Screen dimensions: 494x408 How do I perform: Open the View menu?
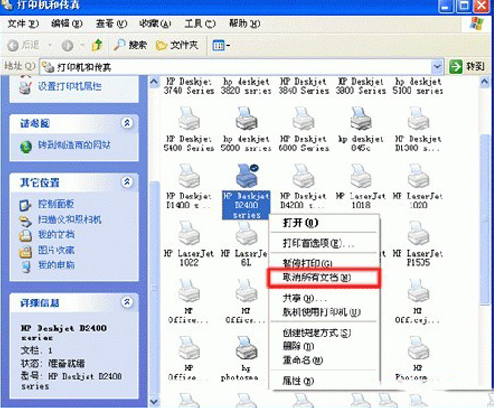point(111,24)
